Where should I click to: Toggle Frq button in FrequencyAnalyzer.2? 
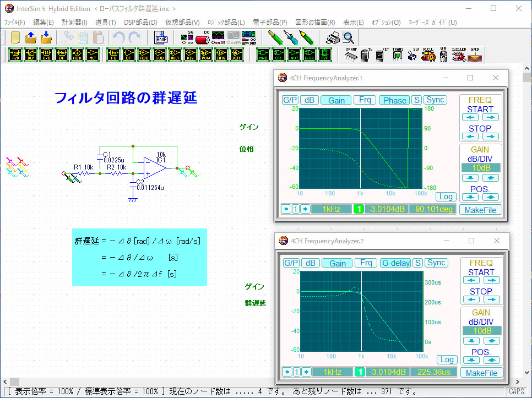(366, 263)
